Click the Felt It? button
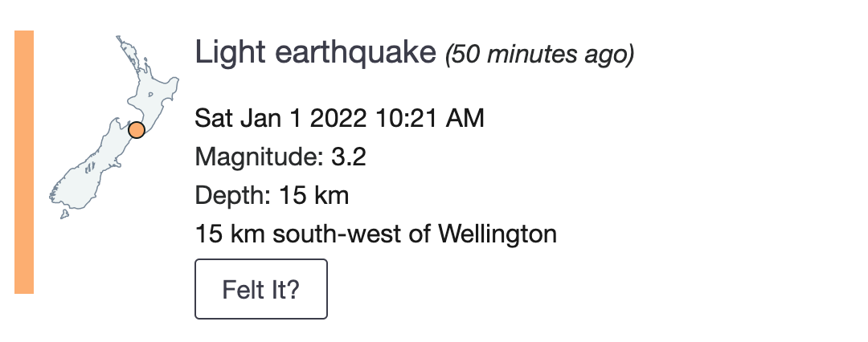Viewport: 868px width, 342px height. (x=260, y=289)
